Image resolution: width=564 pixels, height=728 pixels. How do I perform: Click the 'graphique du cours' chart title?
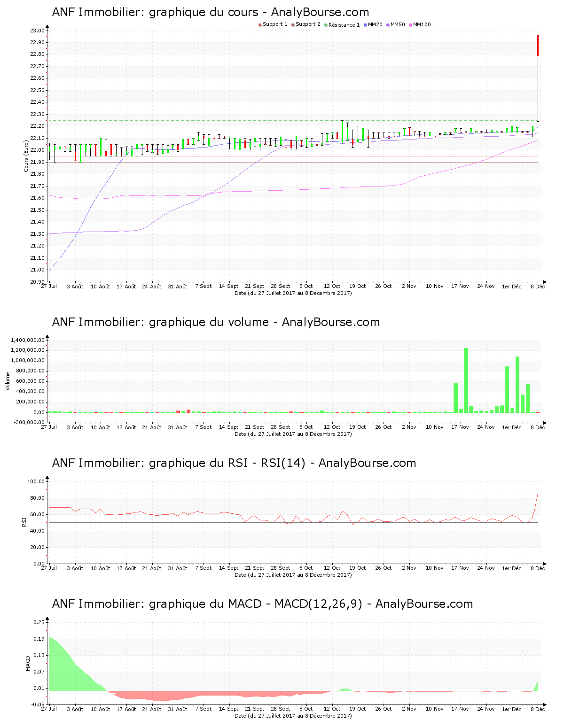[x=211, y=12]
